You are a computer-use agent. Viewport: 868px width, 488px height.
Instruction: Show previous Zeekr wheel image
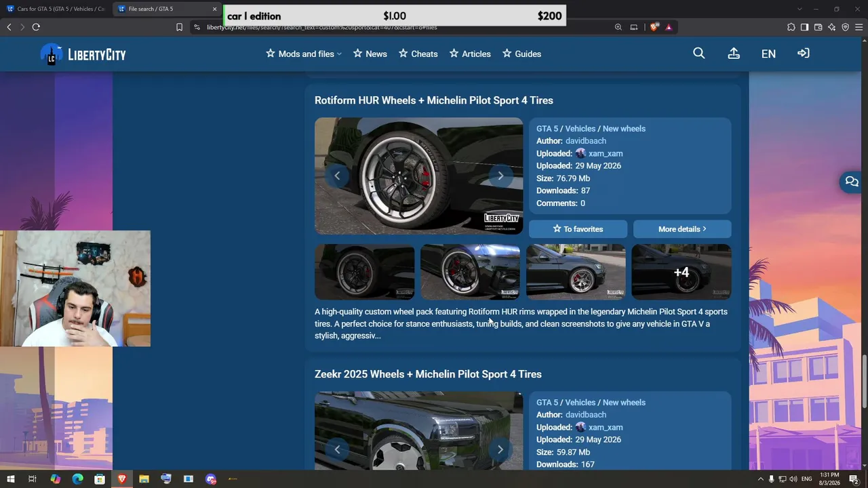[x=337, y=449]
